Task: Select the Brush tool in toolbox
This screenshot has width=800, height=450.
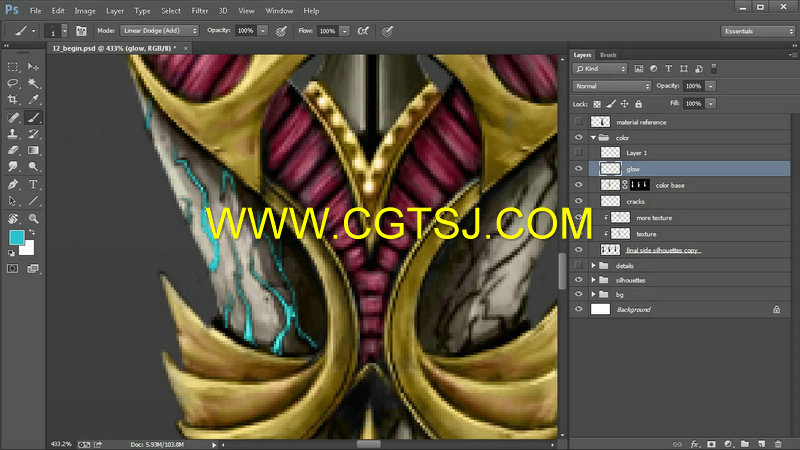Action: click(33, 118)
